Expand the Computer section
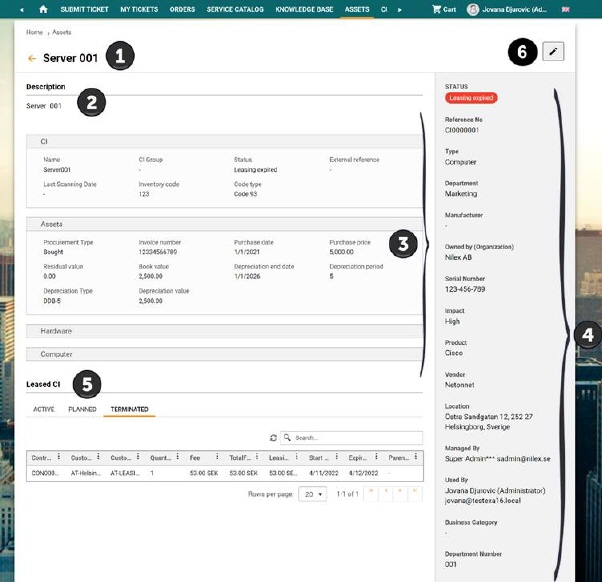Image resolution: width=602 pixels, height=582 pixels. [225, 354]
